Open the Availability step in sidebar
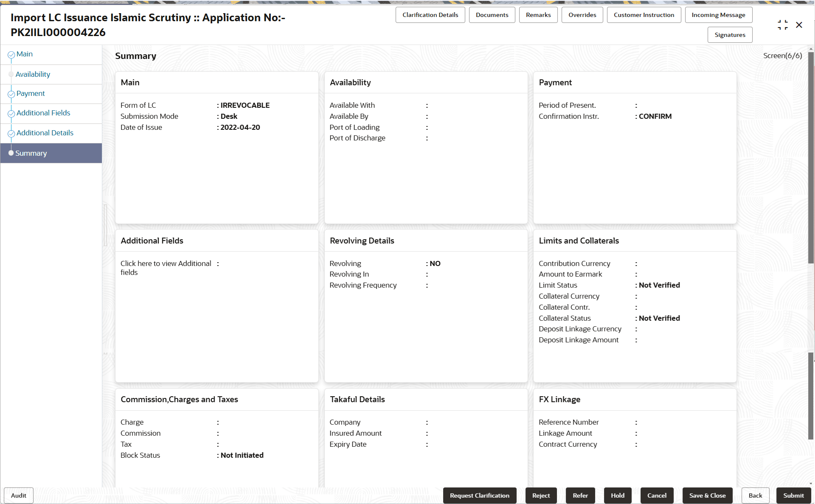The width and height of the screenshot is (815, 504). click(33, 74)
